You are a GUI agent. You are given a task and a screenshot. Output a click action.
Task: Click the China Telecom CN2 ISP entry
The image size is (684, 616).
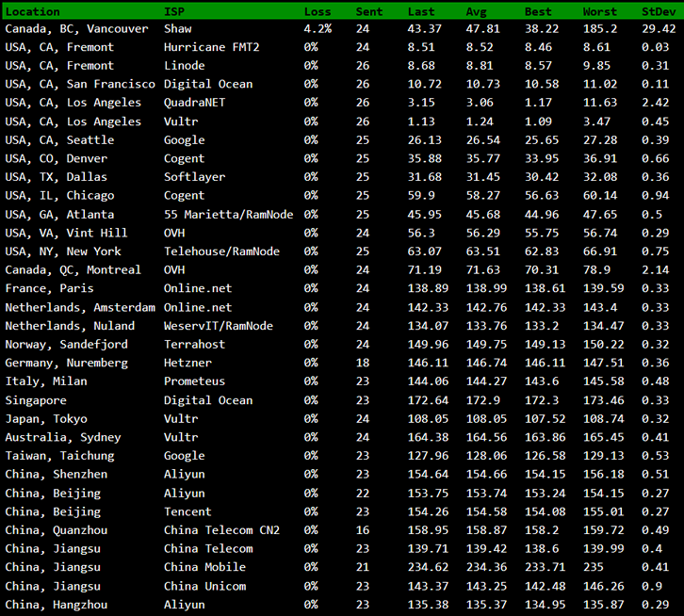221,530
